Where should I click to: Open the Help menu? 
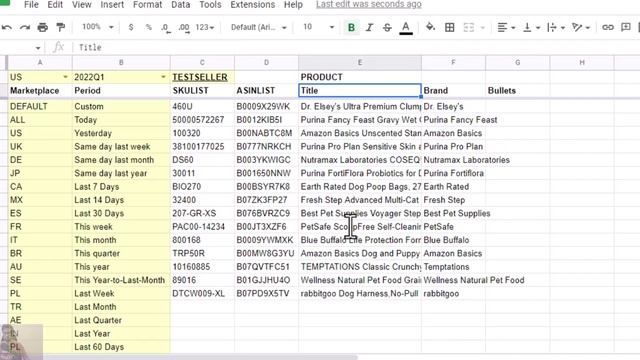[x=293, y=5]
